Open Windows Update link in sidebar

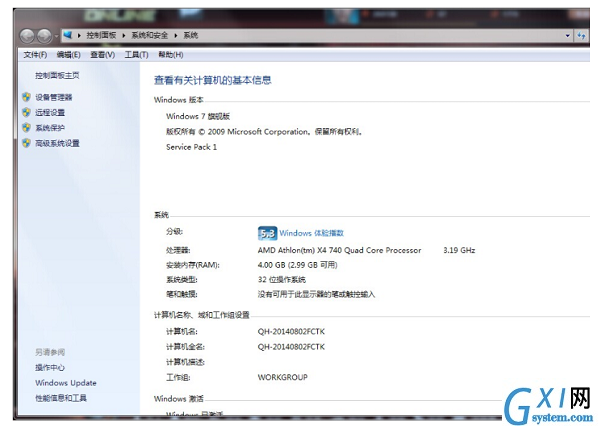(66, 383)
